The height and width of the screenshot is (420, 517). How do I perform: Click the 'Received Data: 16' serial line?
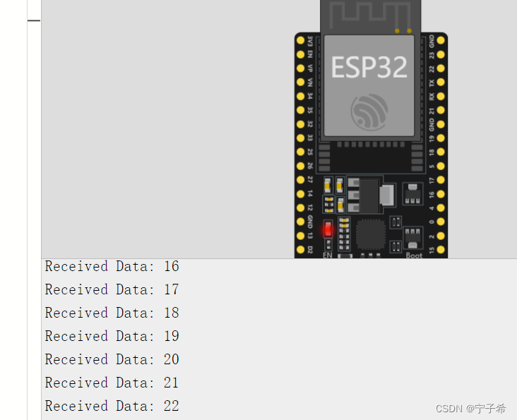[112, 266]
